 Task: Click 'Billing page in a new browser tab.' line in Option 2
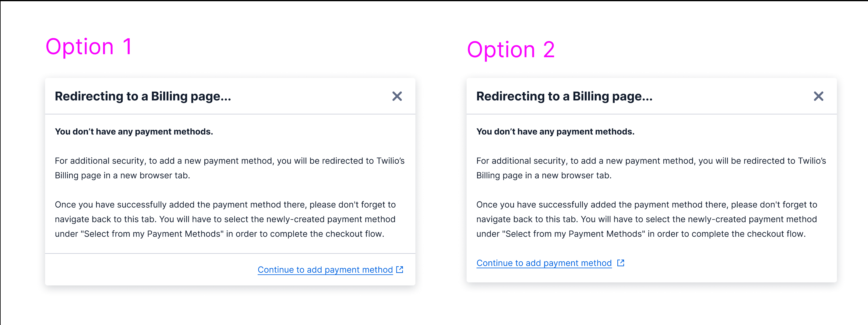coord(544,176)
